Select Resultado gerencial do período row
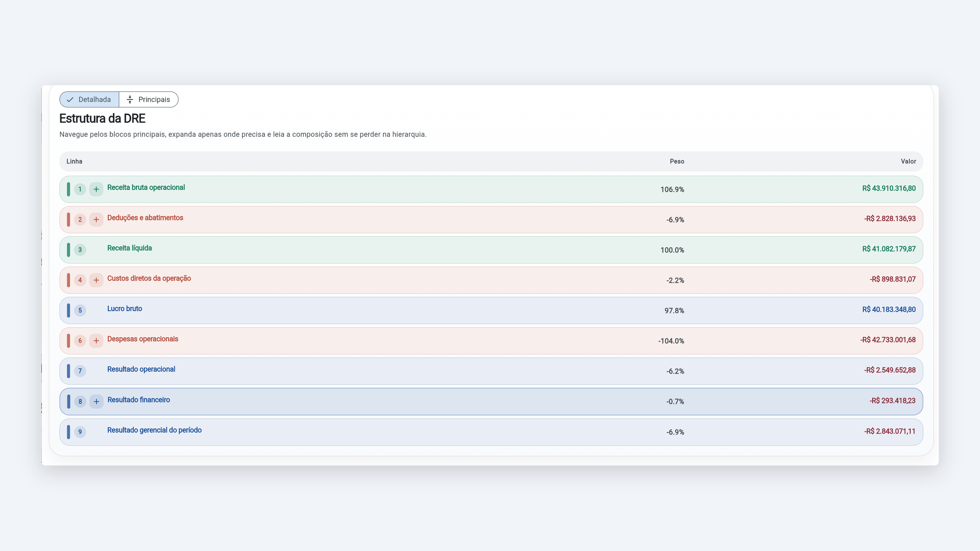The height and width of the screenshot is (551, 980). 491,432
